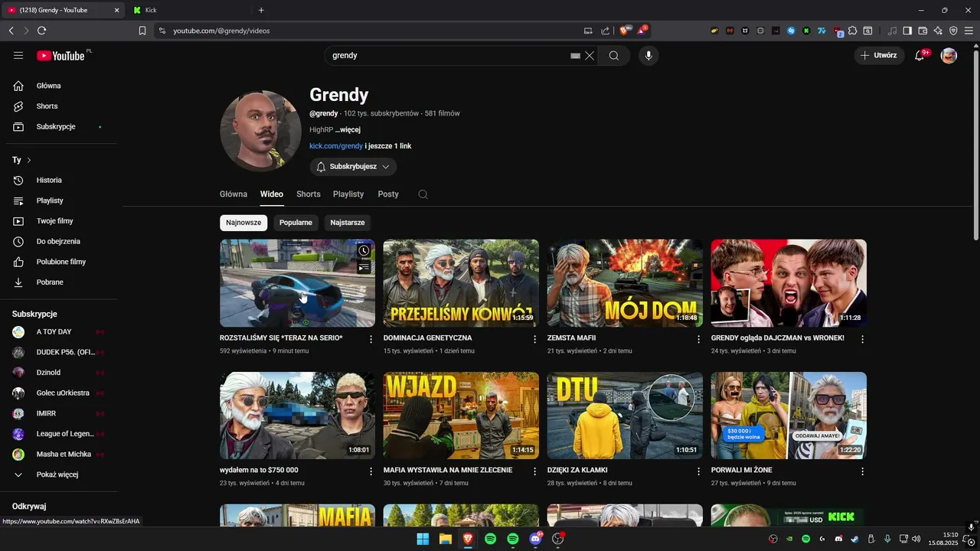Select the Wideo channel tab
The height and width of the screenshot is (551, 980).
pos(272,194)
